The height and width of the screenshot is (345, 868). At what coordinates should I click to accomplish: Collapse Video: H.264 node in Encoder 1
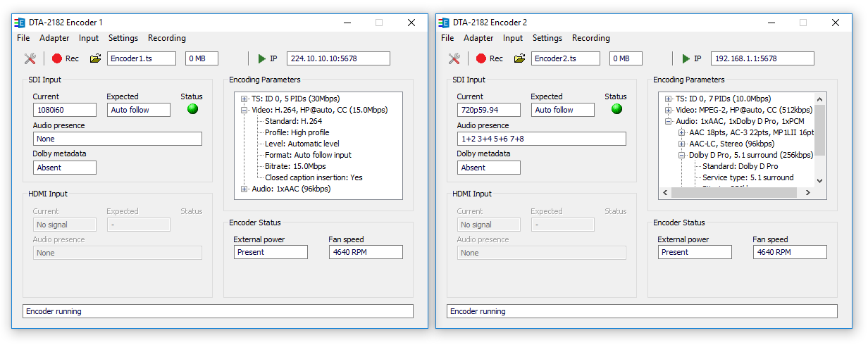pos(244,110)
